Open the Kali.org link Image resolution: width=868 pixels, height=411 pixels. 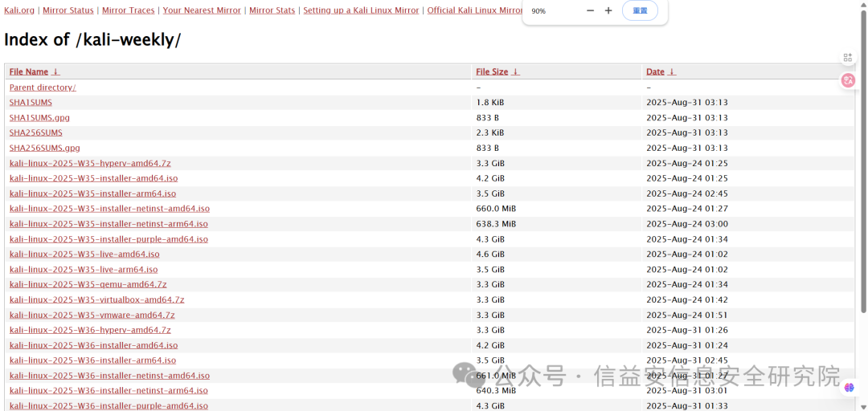pyautogui.click(x=19, y=10)
